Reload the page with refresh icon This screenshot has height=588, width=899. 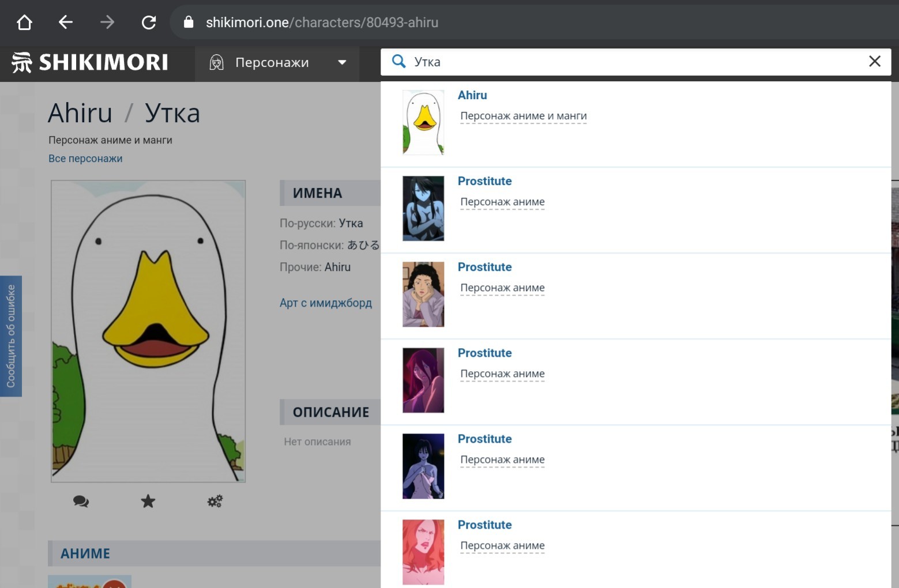pos(149,22)
